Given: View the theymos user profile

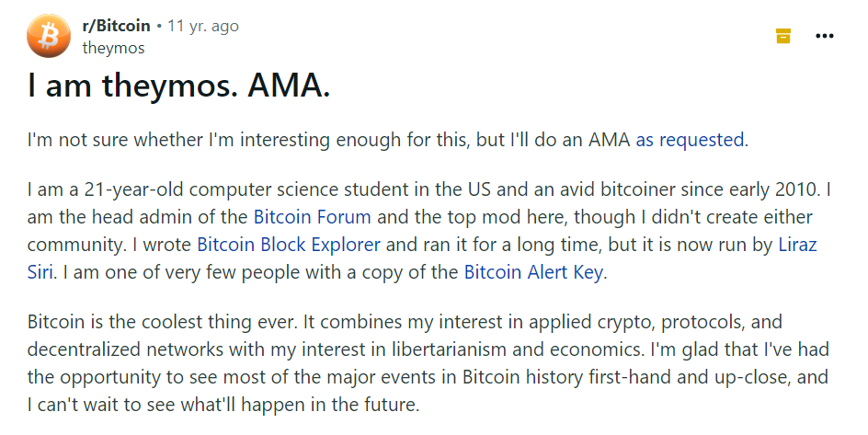Looking at the screenshot, I should (x=113, y=48).
